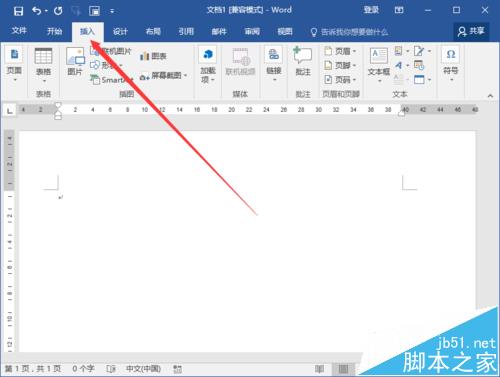The width and height of the screenshot is (500, 377).
Task: Click the 登录 (Sign in) link
Action: point(371,10)
